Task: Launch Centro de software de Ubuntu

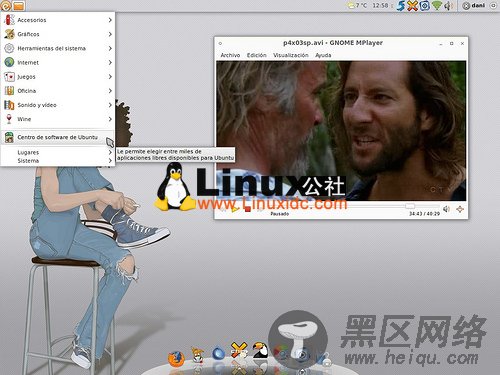Action: click(x=58, y=137)
